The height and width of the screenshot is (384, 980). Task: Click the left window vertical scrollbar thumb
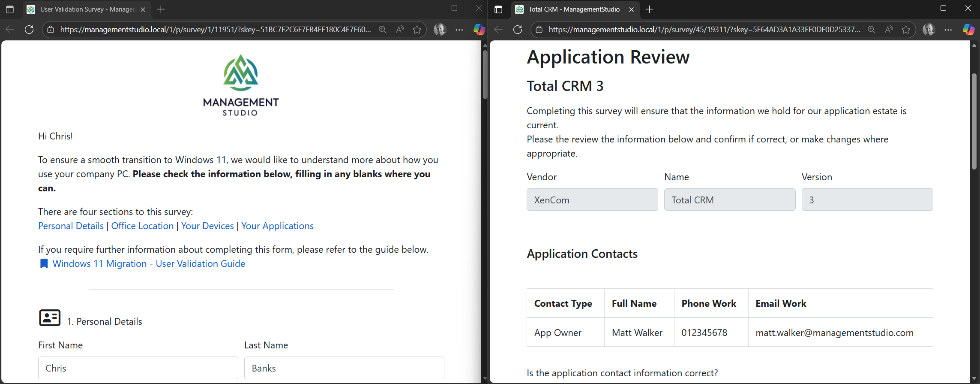pos(485,75)
